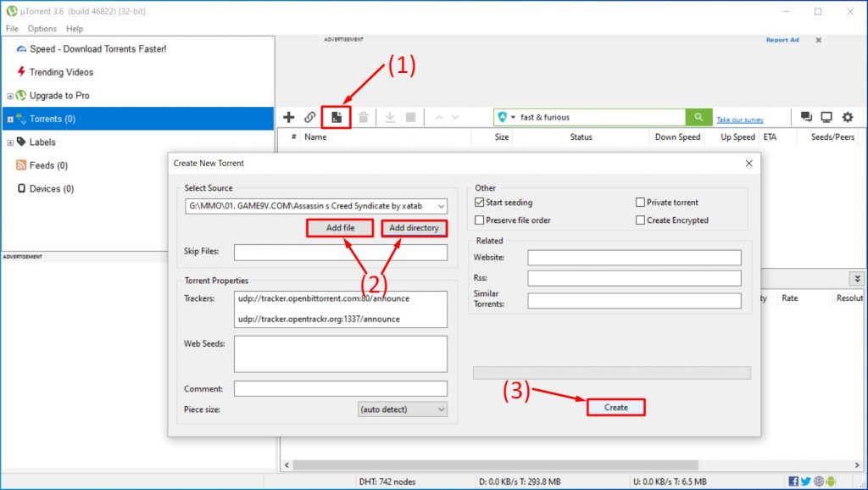The height and width of the screenshot is (490, 868).
Task: Click the D: 0.0 KB/s download status text
Action: (520, 482)
